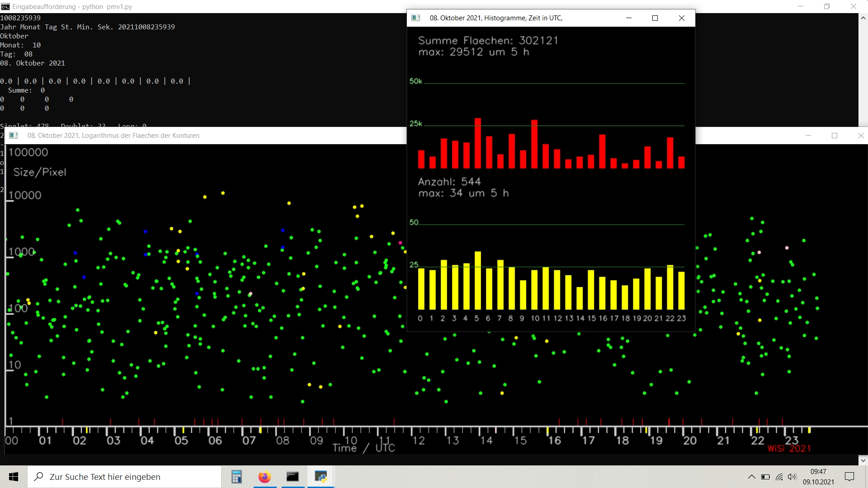Minimize the Logarithmus der Flaechen window
The width and height of the screenshot is (868, 488).
click(808, 135)
